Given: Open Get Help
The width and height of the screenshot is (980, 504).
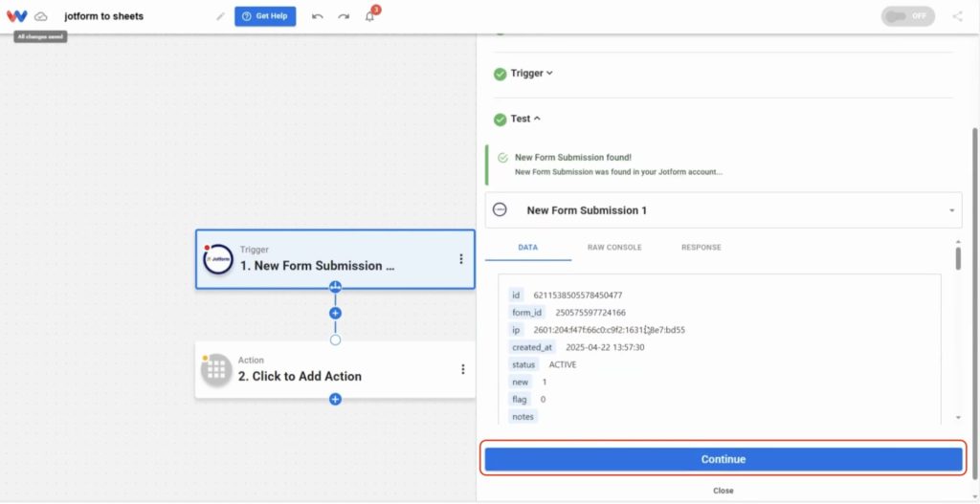Looking at the screenshot, I should [x=265, y=16].
